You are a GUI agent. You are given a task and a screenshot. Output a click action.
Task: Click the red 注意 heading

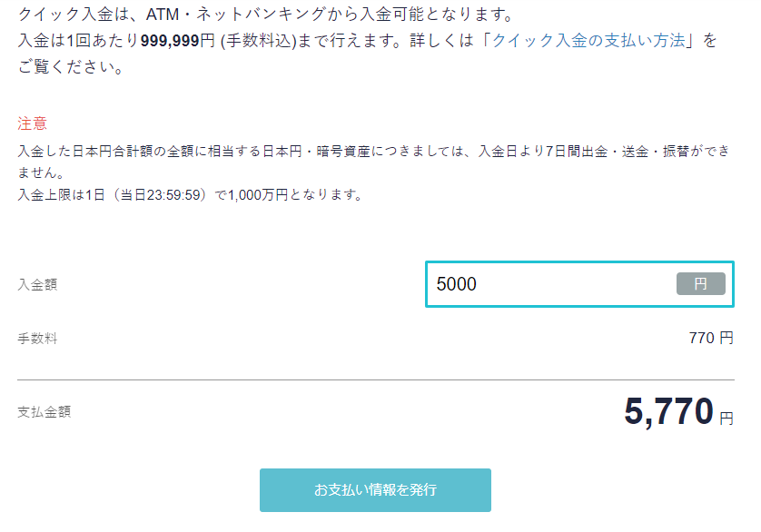click(x=32, y=123)
